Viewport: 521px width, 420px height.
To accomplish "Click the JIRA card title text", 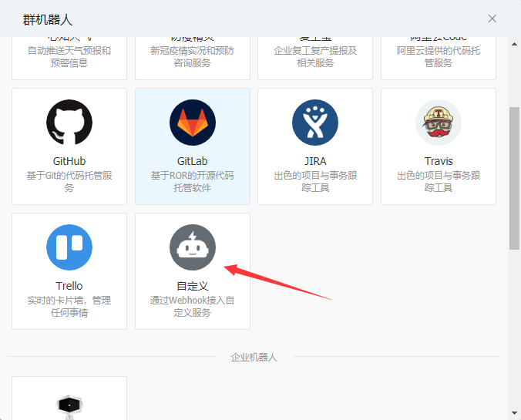I will 315,161.
